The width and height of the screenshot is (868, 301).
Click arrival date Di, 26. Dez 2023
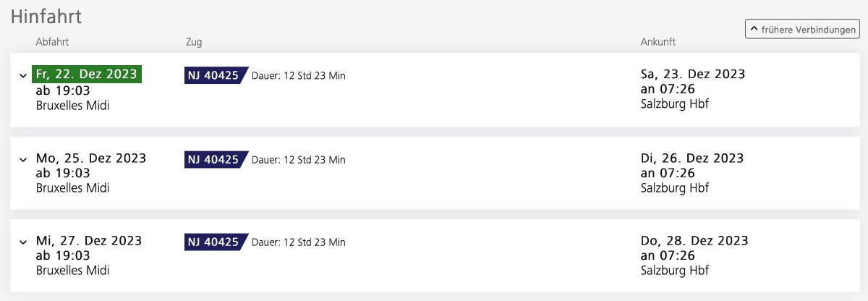pos(692,158)
